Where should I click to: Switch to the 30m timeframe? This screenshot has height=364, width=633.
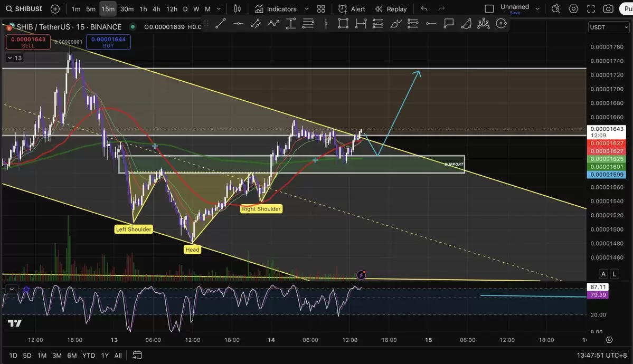[x=127, y=9]
